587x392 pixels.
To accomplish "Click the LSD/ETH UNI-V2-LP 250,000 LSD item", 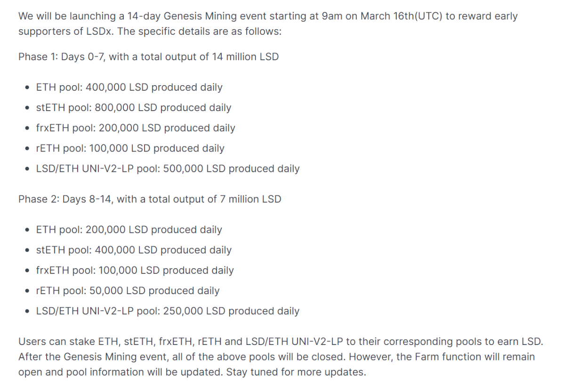I will (168, 311).
